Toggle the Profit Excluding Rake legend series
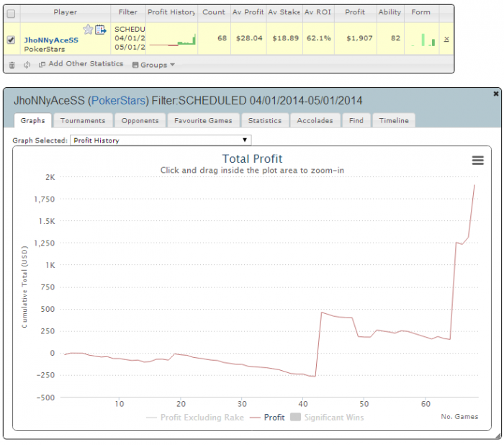Viewport: 504px width, 445px height. point(195,418)
